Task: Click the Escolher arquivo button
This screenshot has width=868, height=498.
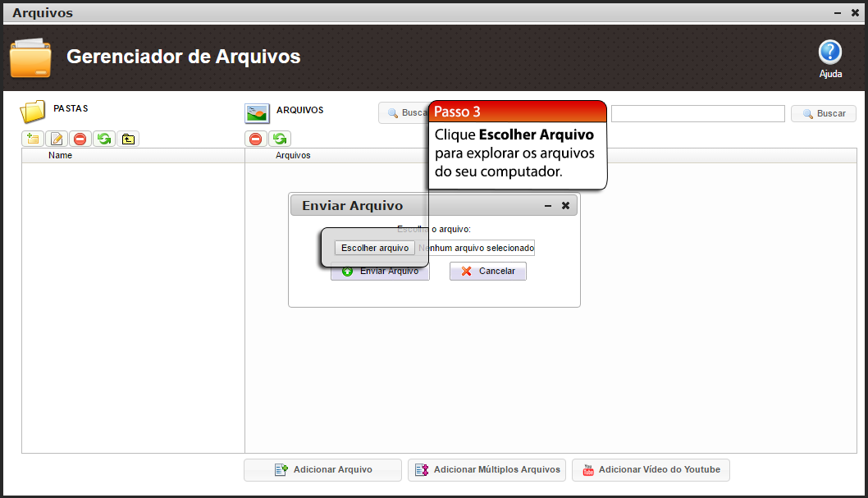Action: tap(375, 248)
